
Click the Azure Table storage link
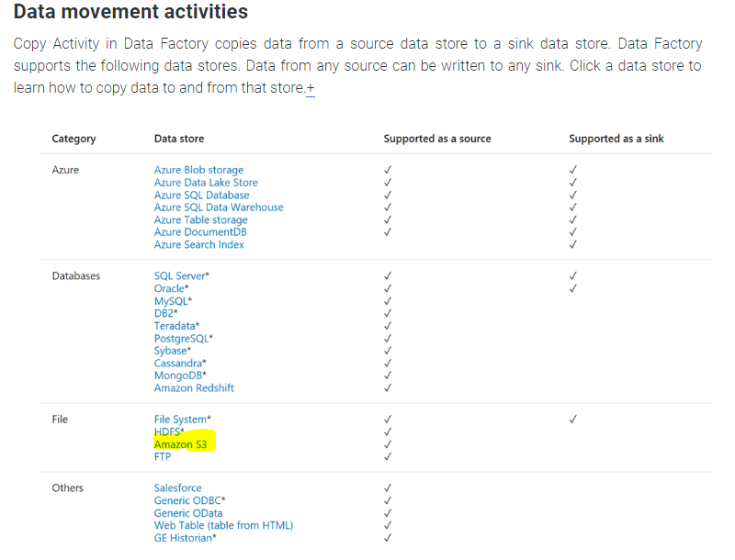coord(200,219)
